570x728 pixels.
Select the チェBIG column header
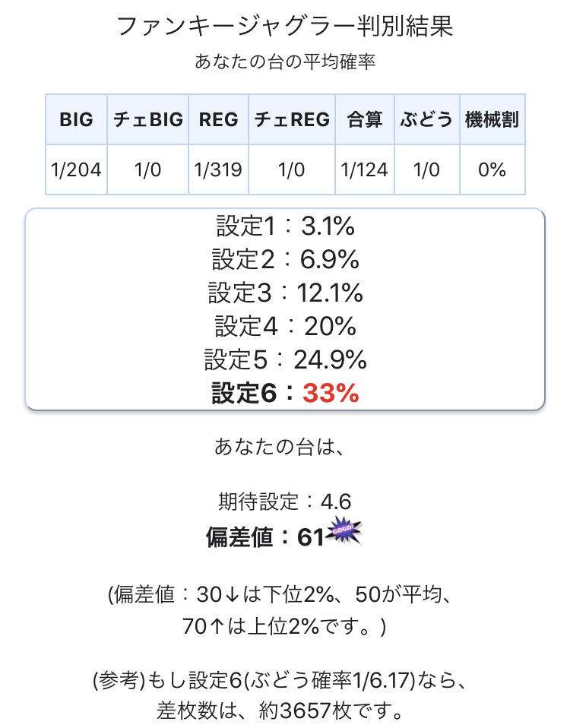(x=148, y=119)
